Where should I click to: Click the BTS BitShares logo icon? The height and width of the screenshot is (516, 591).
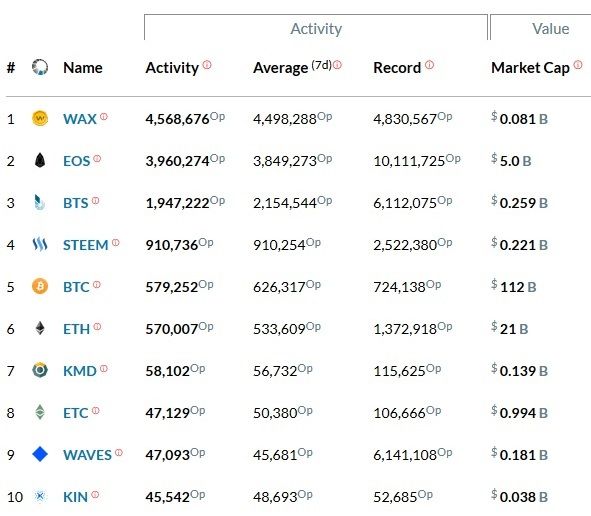(x=40, y=202)
